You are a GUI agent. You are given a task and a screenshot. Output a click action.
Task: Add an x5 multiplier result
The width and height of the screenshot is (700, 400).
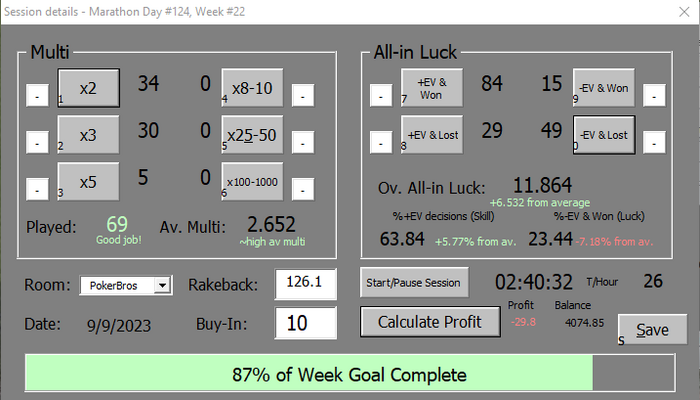tap(88, 181)
